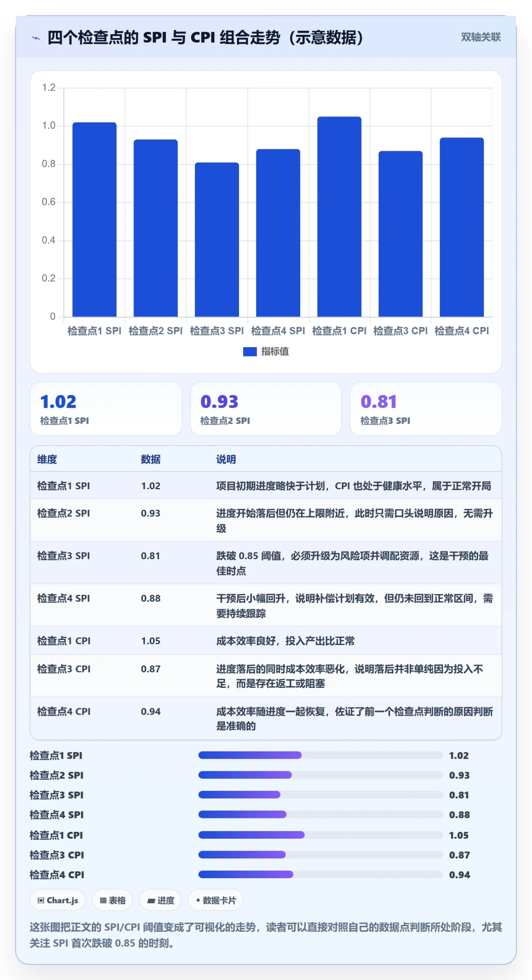532x980 pixels.
Task: Click the 检查点1 SPI bar in chart
Action: click(94, 219)
